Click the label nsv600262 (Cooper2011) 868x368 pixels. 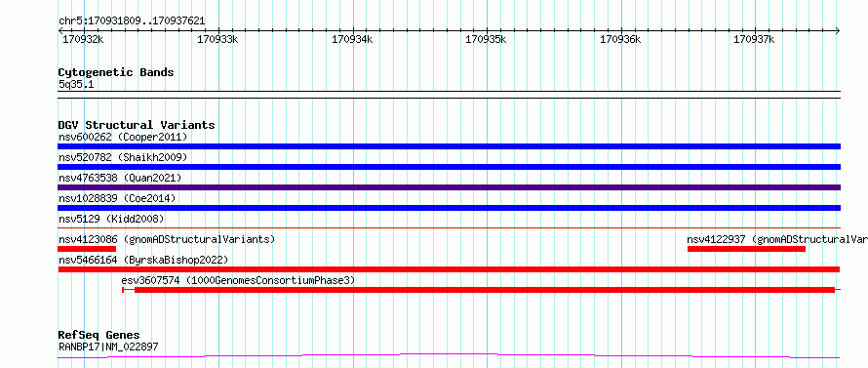(123, 137)
